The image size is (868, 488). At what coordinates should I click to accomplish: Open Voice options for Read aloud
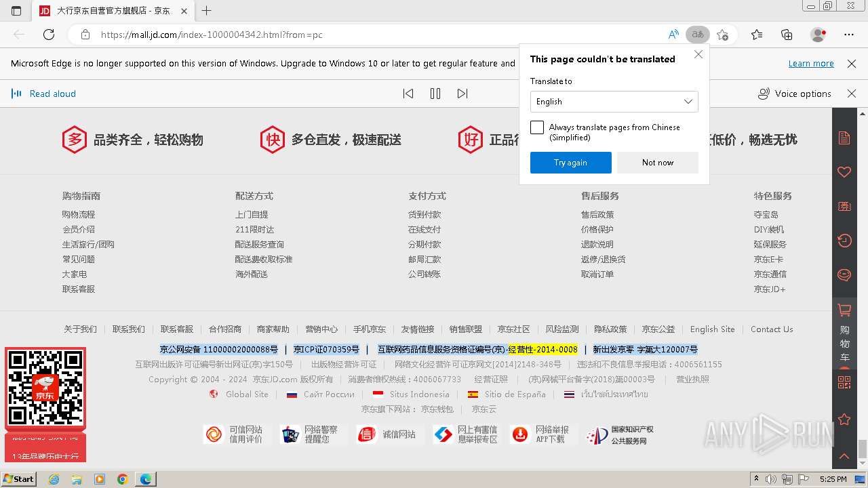[795, 94]
